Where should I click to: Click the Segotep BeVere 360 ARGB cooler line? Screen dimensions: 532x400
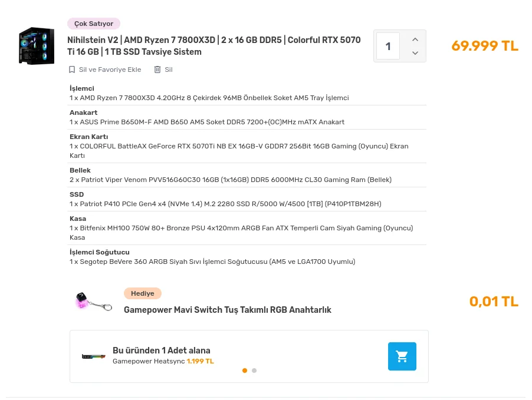(212, 262)
